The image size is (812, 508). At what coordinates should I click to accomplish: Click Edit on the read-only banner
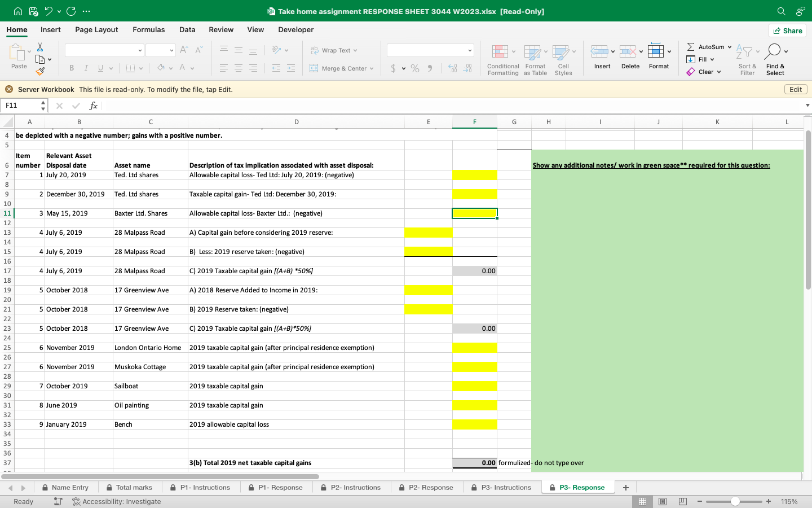pyautogui.click(x=795, y=89)
